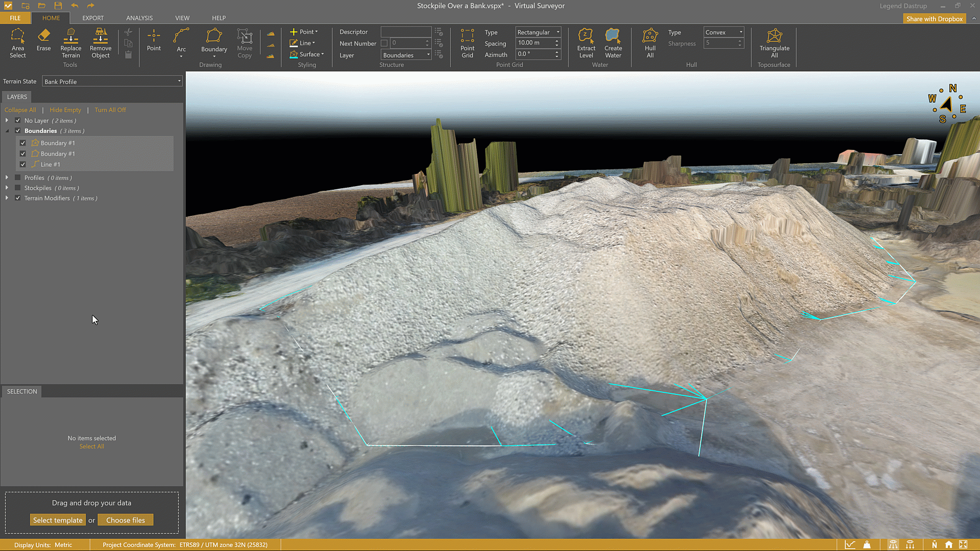Open the Point Grid Type Rectangular dropdown

(538, 32)
